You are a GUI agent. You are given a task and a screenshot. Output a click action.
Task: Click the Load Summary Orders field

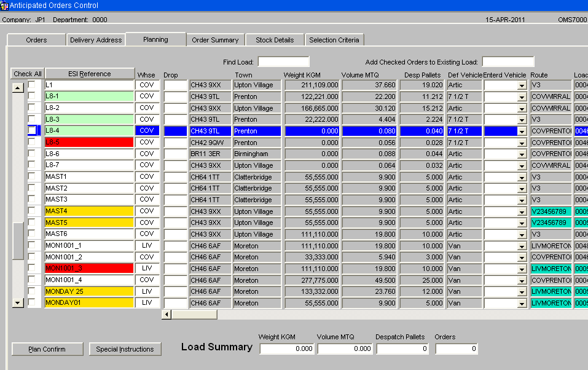click(x=457, y=348)
